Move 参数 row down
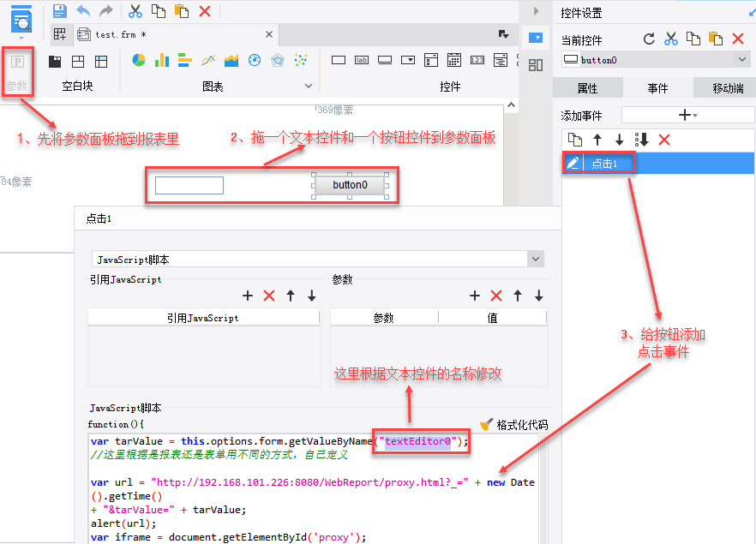Viewport: 756px width, 544px height. coord(539,296)
